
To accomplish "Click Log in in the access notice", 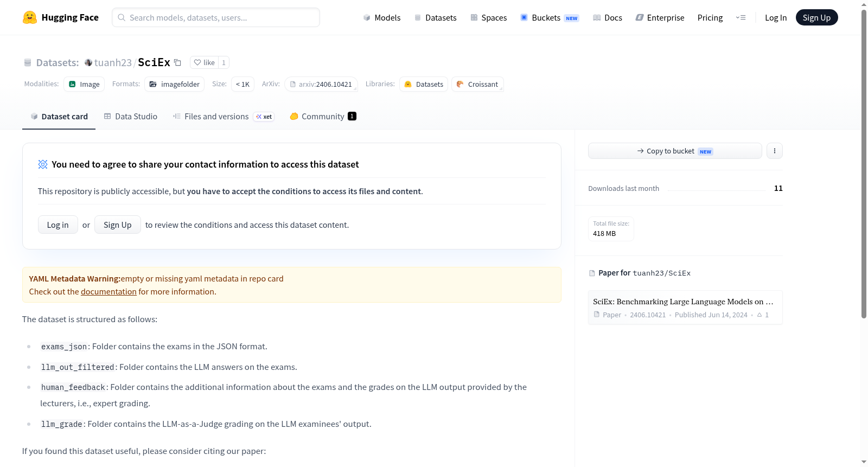I will [58, 225].
